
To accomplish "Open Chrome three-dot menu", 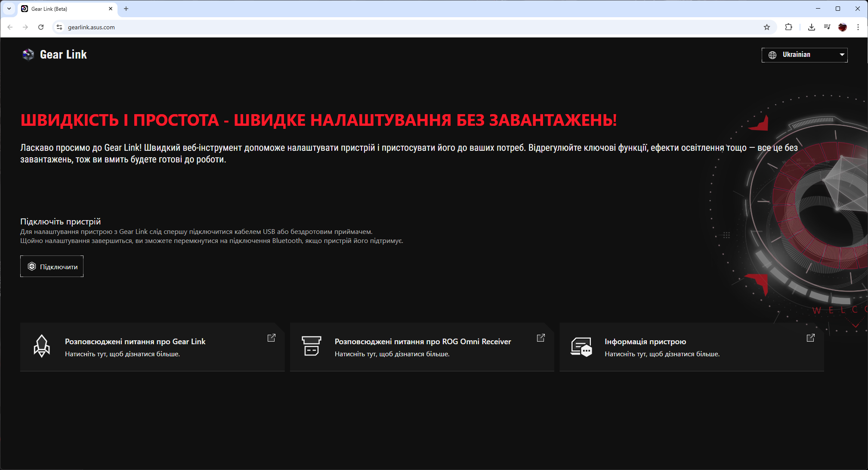I will click(x=858, y=27).
